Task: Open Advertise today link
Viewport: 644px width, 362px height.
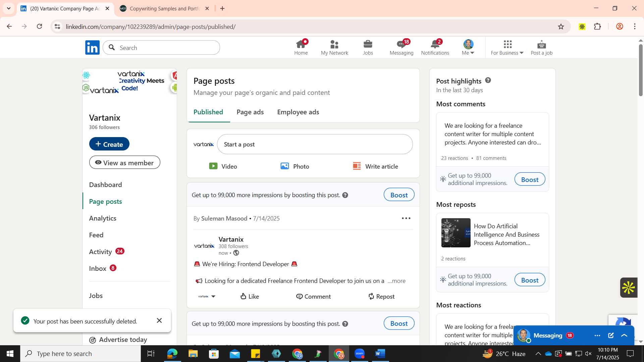Action: (118, 340)
